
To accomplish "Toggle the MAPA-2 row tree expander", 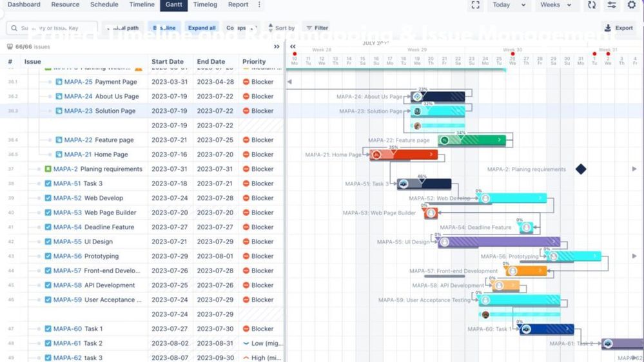I will click(x=39, y=169).
